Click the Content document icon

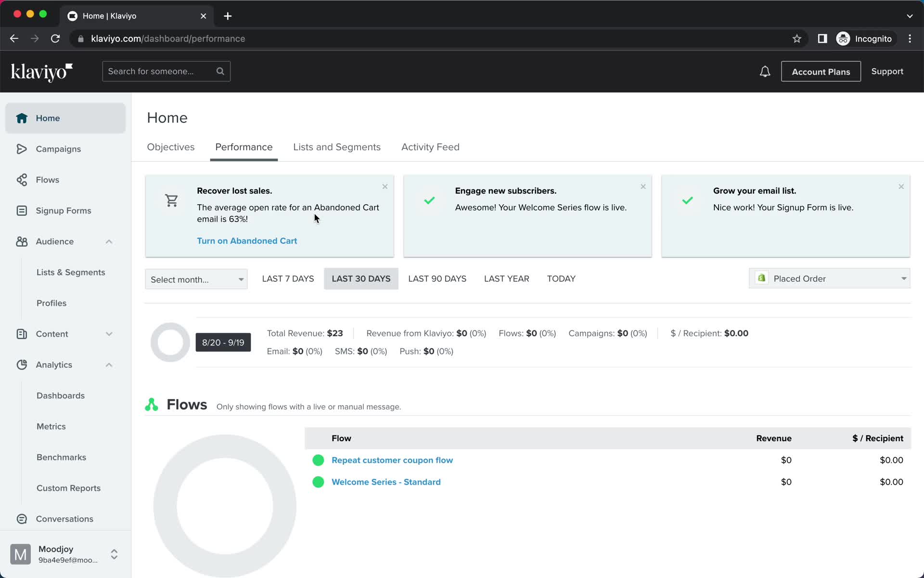(x=22, y=334)
